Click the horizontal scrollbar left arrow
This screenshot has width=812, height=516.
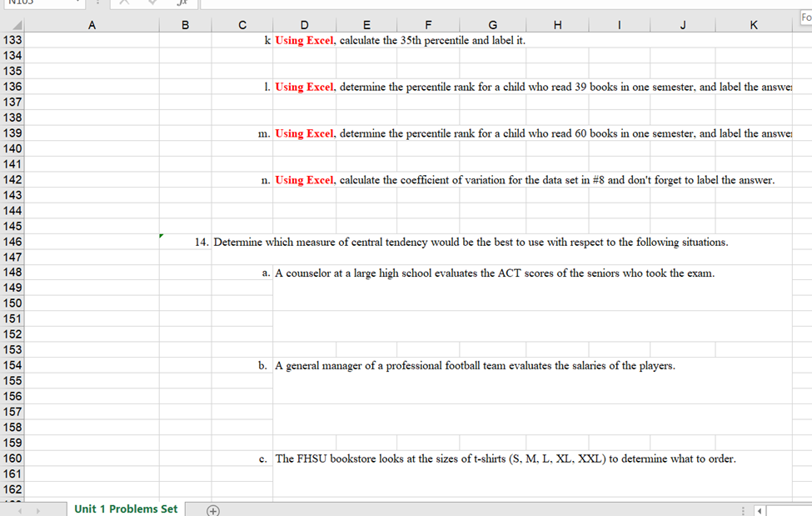tap(760, 510)
